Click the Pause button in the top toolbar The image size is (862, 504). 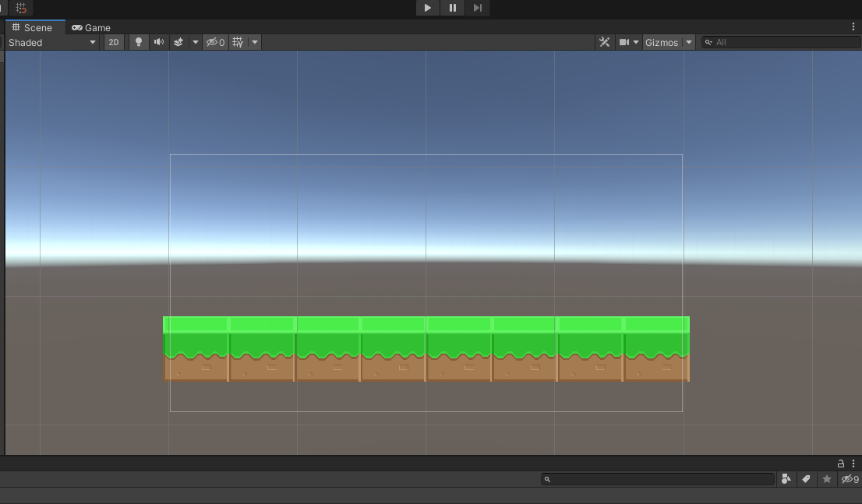click(453, 8)
